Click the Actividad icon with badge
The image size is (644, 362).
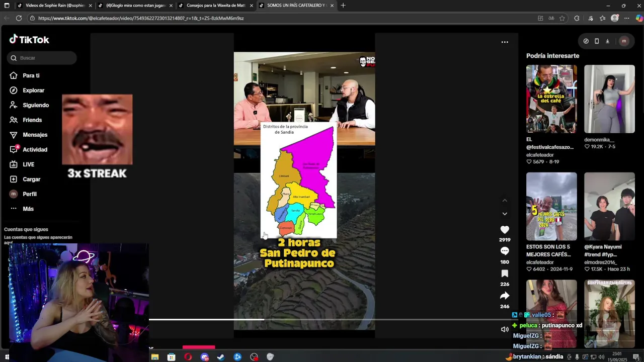point(14,149)
